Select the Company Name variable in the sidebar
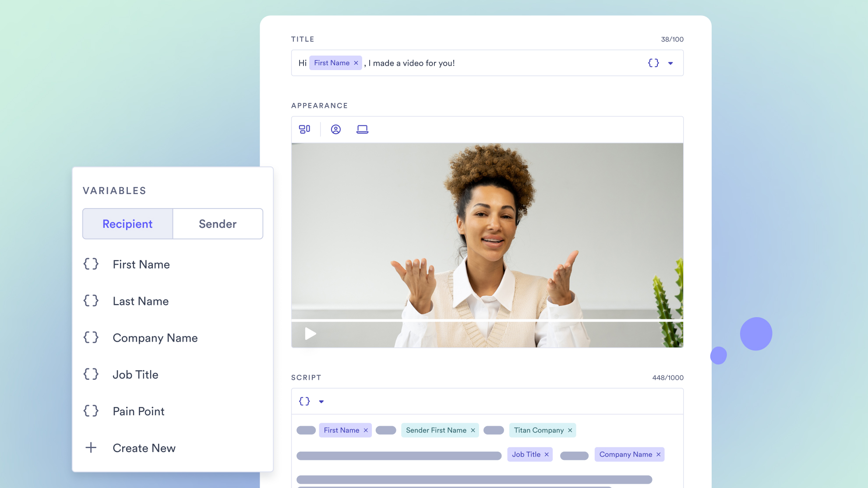This screenshot has width=868, height=488. coord(155,338)
